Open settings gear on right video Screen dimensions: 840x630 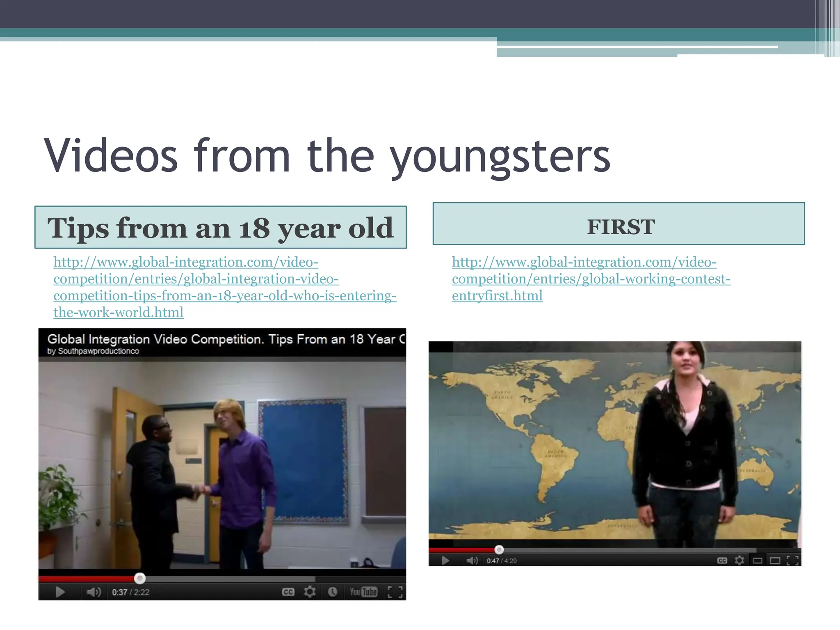point(740,560)
